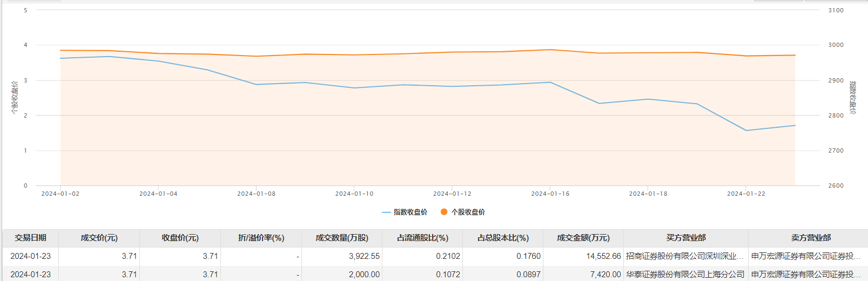Click float share ratio 0.1072
This screenshot has width=868, height=281.
pyautogui.click(x=448, y=275)
